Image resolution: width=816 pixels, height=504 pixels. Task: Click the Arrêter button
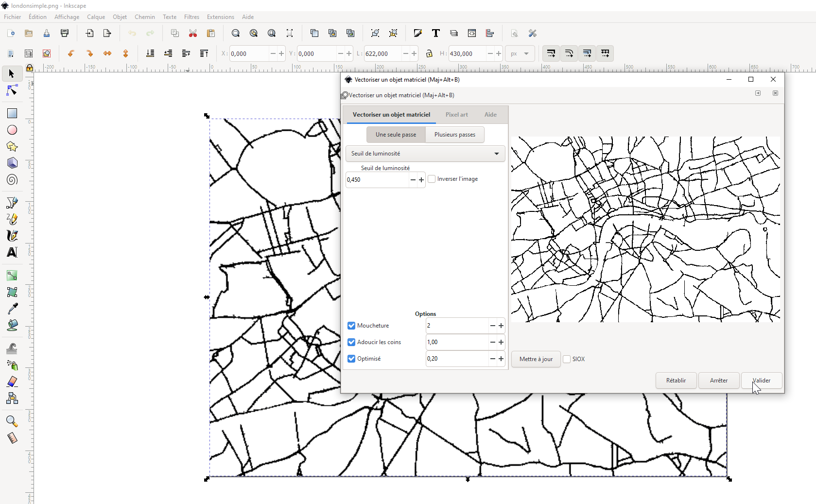pyautogui.click(x=719, y=381)
